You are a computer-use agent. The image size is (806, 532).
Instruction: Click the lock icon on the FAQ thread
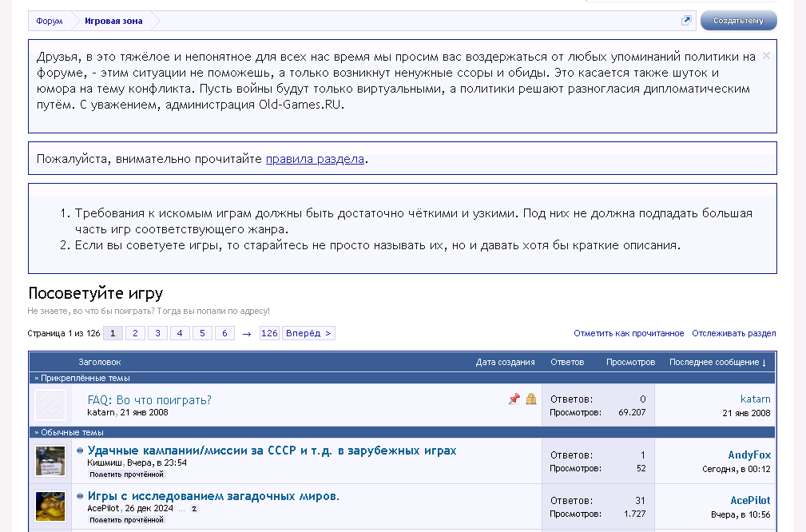(x=531, y=399)
